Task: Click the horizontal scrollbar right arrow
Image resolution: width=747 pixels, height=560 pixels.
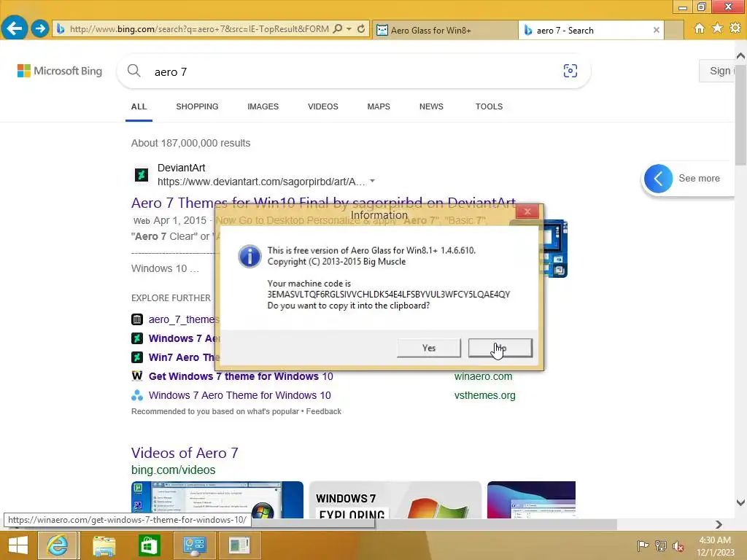Action: pos(719,524)
